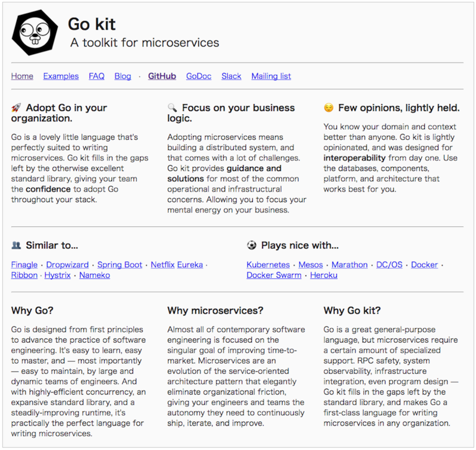476x450 pixels.
Task: Open the FAQ link
Action: tap(96, 76)
